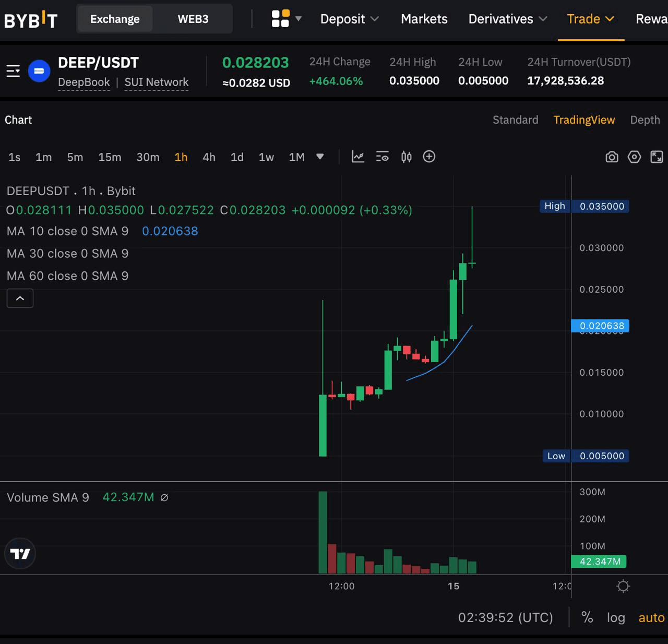Click the 15 date marker on time axis
Screen dimensions: 668x644
coord(454,586)
